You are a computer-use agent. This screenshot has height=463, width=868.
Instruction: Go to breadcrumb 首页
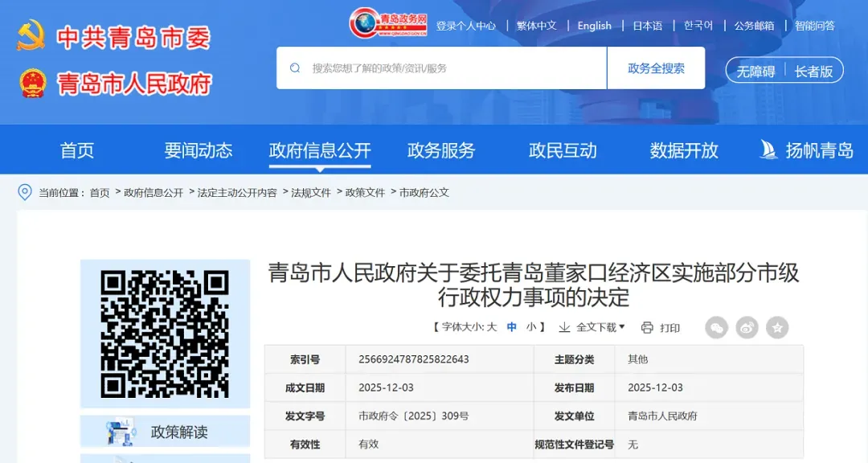(100, 193)
